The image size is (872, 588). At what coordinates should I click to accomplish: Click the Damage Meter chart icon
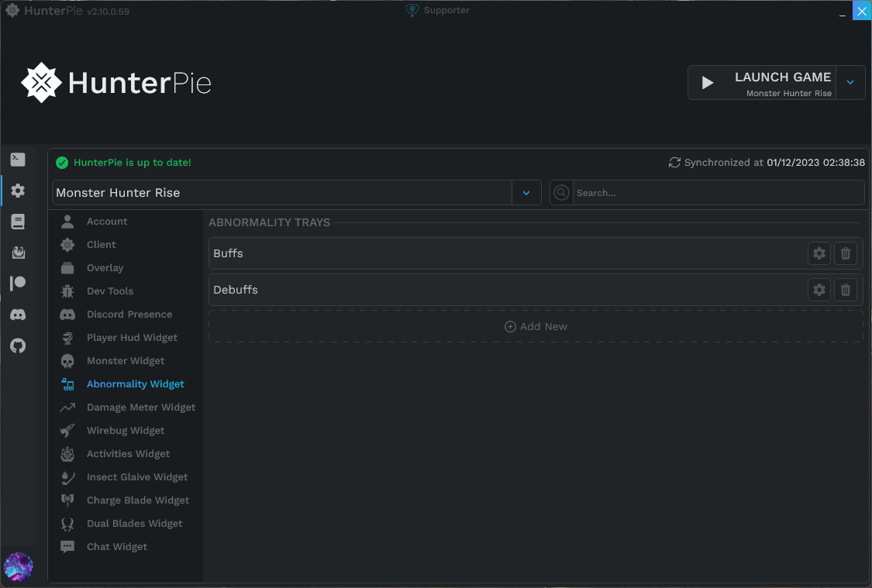click(67, 407)
